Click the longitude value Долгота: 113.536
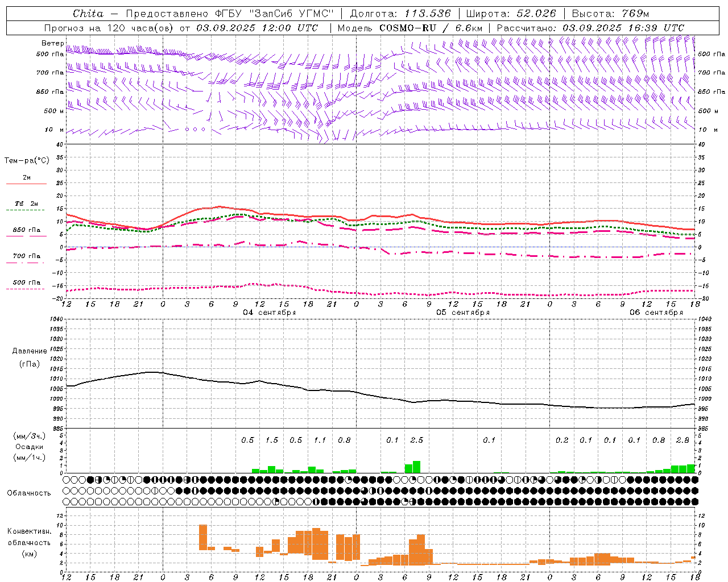This screenshot has width=728, height=582. click(x=400, y=14)
